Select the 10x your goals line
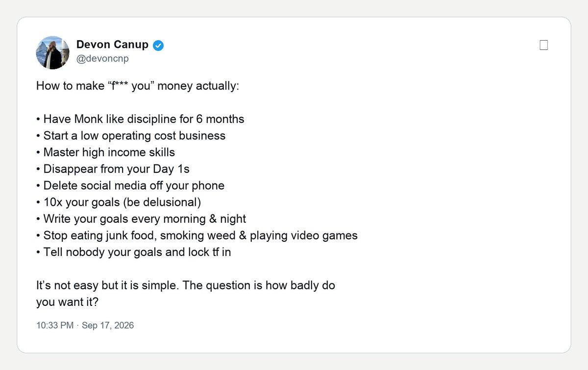The height and width of the screenshot is (370, 588). 119,202
